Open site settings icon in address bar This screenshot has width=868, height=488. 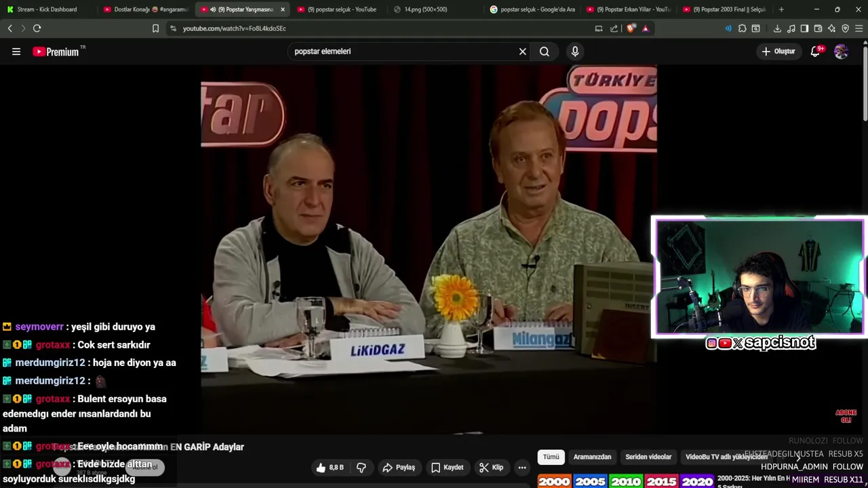[173, 28]
